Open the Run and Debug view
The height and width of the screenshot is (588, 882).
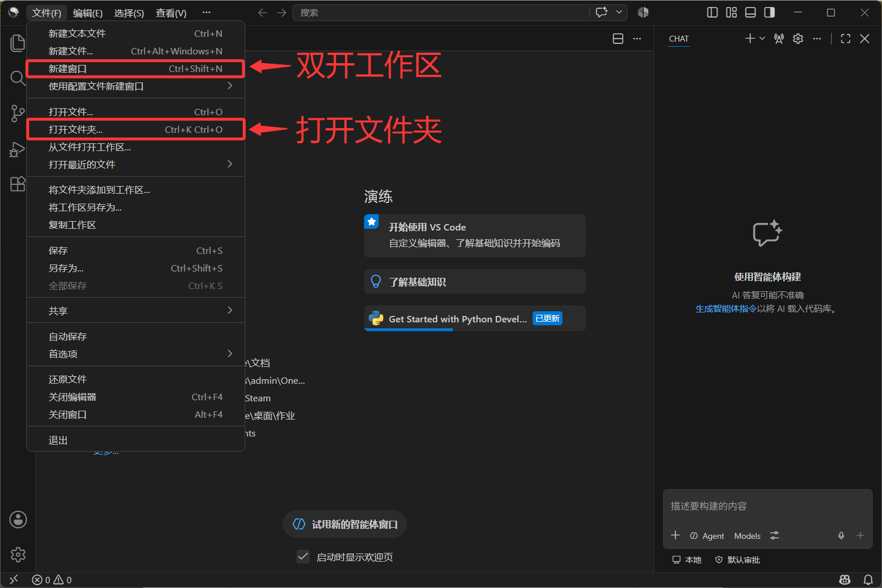click(17, 149)
